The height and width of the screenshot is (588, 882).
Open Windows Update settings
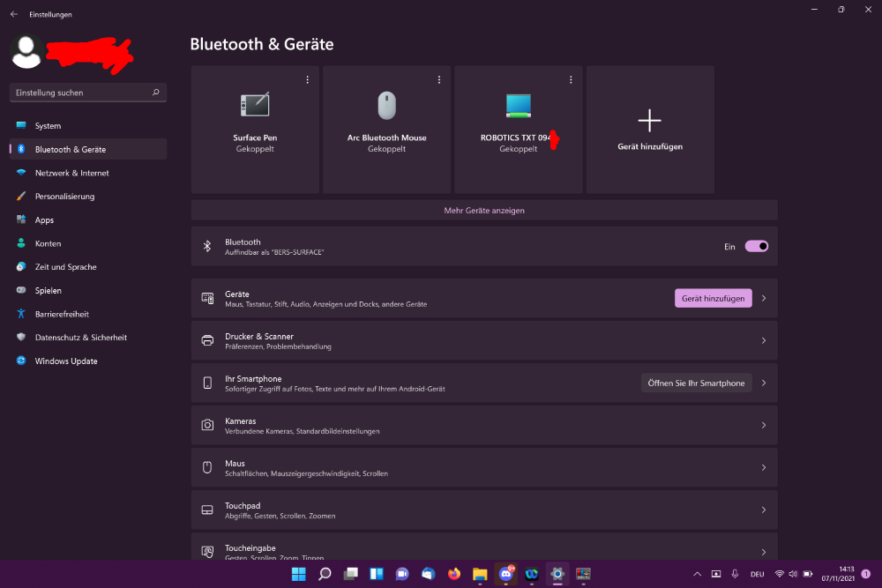[x=88, y=361]
